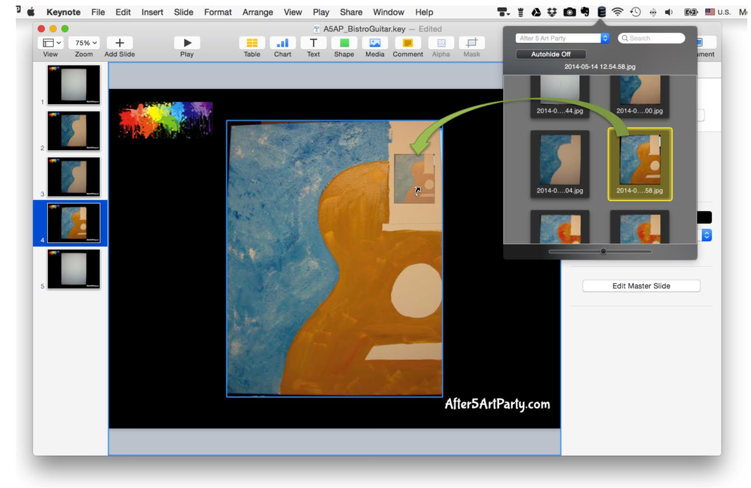Insert a Chart from the toolbar
Image resolution: width=751 pixels, height=488 pixels.
(283, 43)
